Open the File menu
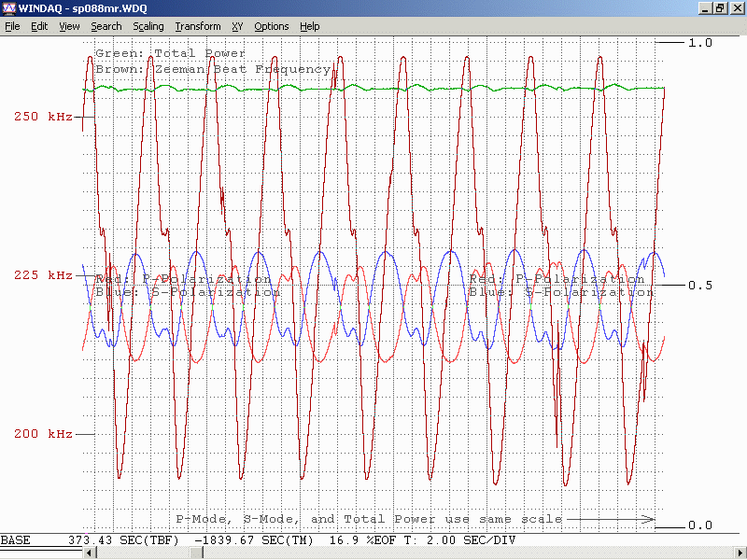Viewport: 747px width, 560px height. tap(12, 26)
